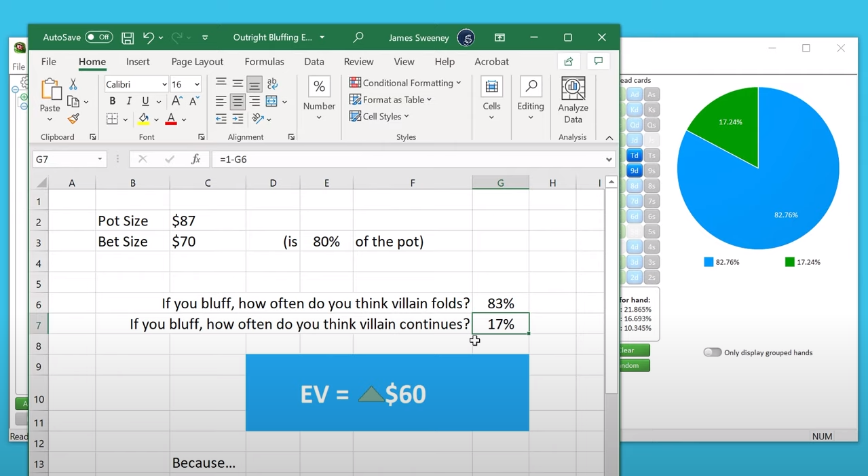Image resolution: width=868 pixels, height=476 pixels.
Task: Enable Only display grouped hands toggle
Action: pyautogui.click(x=712, y=352)
